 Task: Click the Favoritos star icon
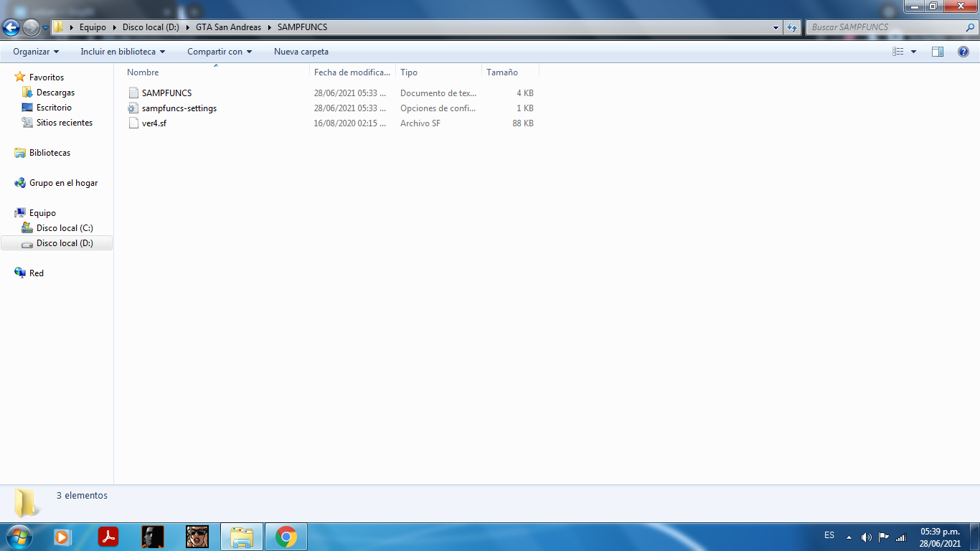(x=20, y=77)
